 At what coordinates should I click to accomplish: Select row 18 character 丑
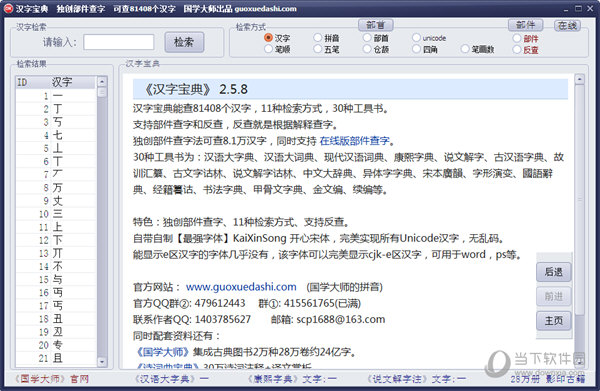click(56, 318)
